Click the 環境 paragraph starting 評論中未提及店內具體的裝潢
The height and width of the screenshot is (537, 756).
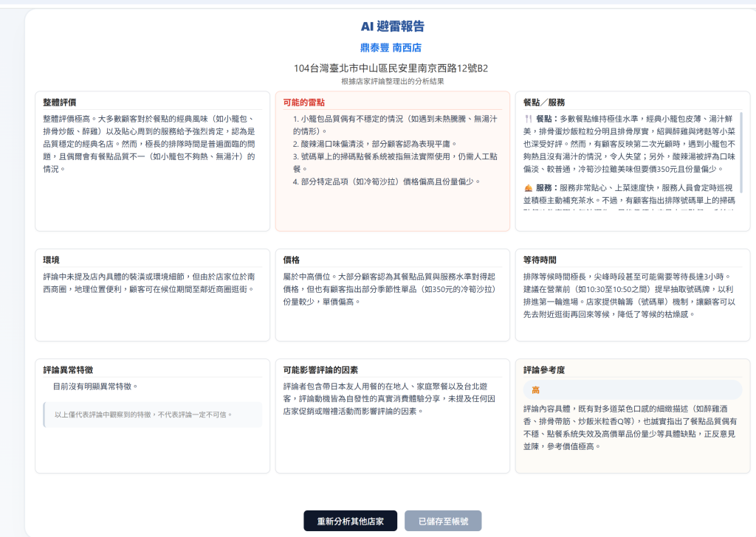[149, 283]
